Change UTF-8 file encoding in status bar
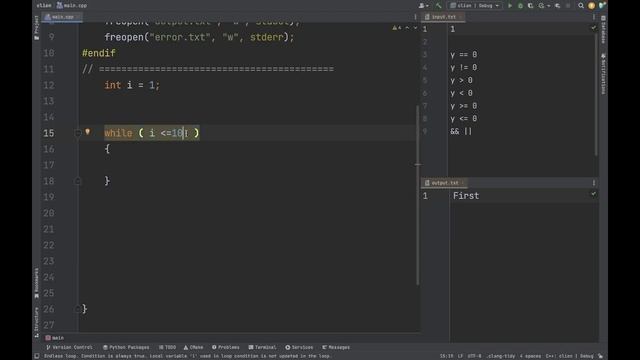The height and width of the screenshot is (360, 640). tap(474, 356)
